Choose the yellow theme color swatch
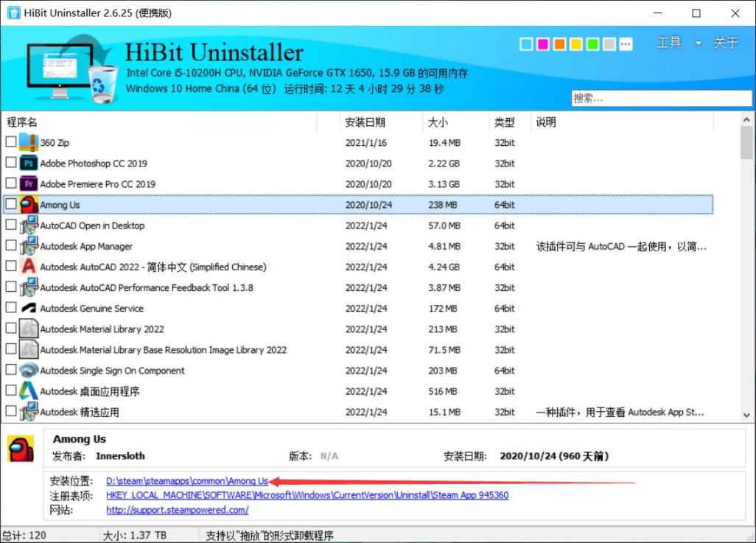Viewport: 756px width, 543px height. pyautogui.click(x=575, y=44)
